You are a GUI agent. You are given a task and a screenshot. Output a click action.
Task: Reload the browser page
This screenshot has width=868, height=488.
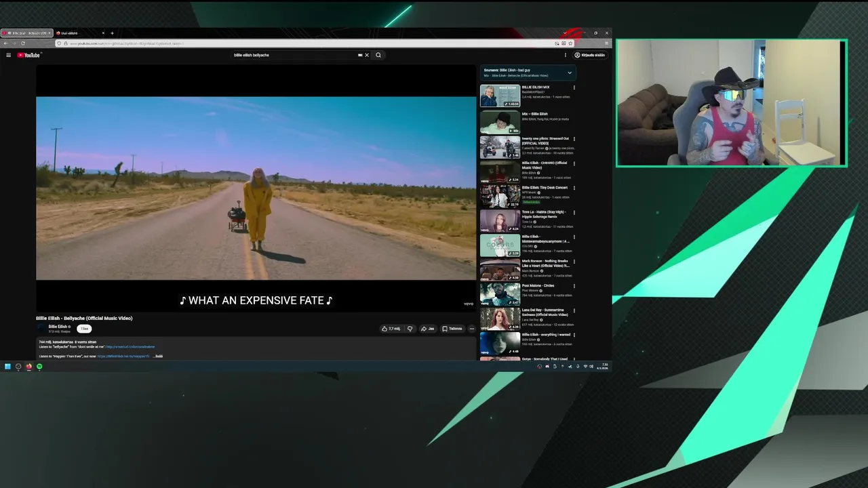22,43
